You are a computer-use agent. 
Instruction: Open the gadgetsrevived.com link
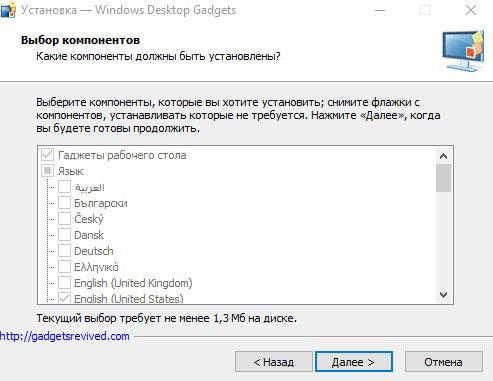[65, 336]
